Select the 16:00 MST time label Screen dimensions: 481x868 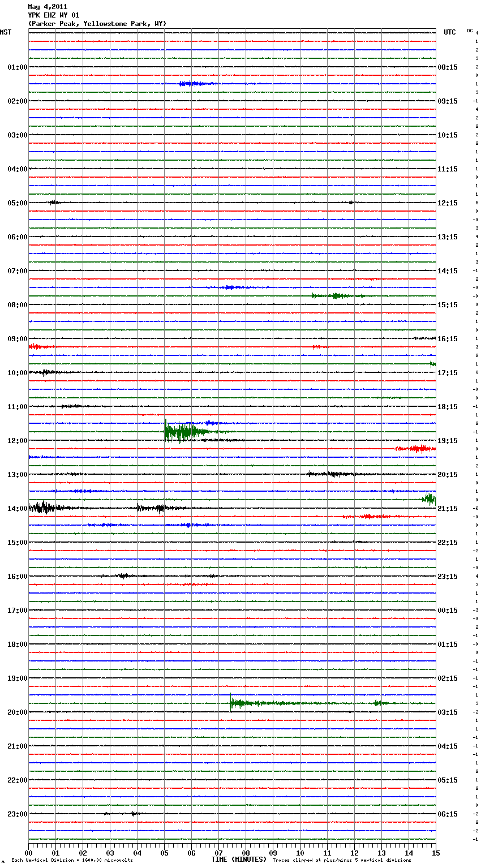(17, 576)
